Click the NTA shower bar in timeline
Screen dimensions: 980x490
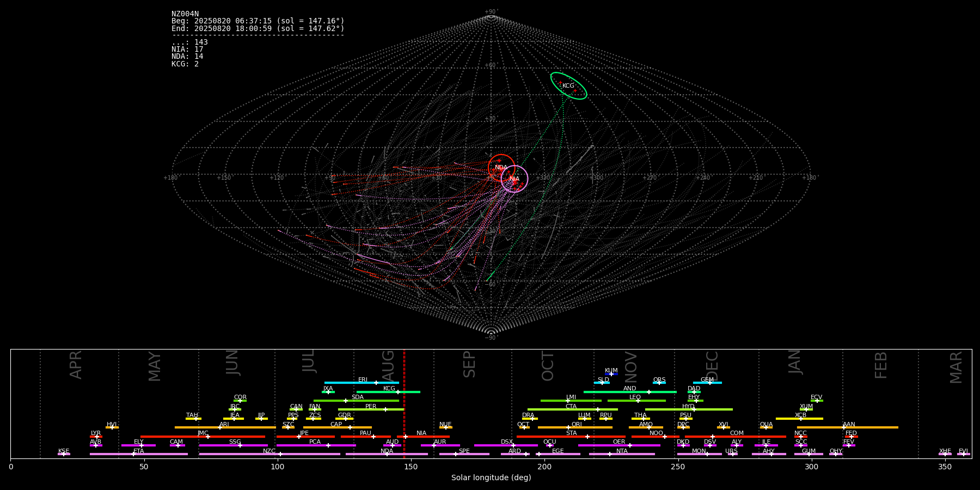pos(622,454)
